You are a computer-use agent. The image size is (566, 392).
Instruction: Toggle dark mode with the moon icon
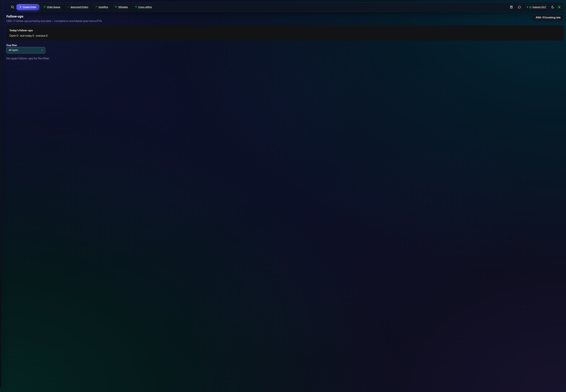(x=553, y=7)
